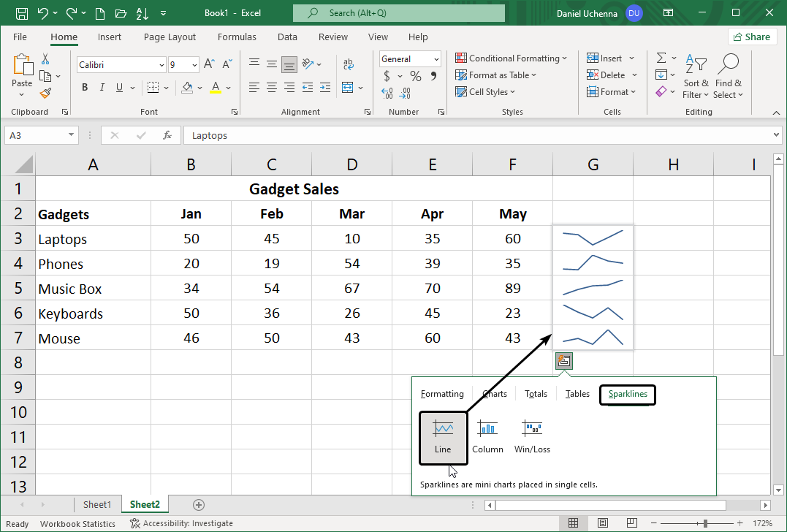Image resolution: width=787 pixels, height=532 pixels.
Task: Open the font size dropdown
Action: click(x=197, y=64)
